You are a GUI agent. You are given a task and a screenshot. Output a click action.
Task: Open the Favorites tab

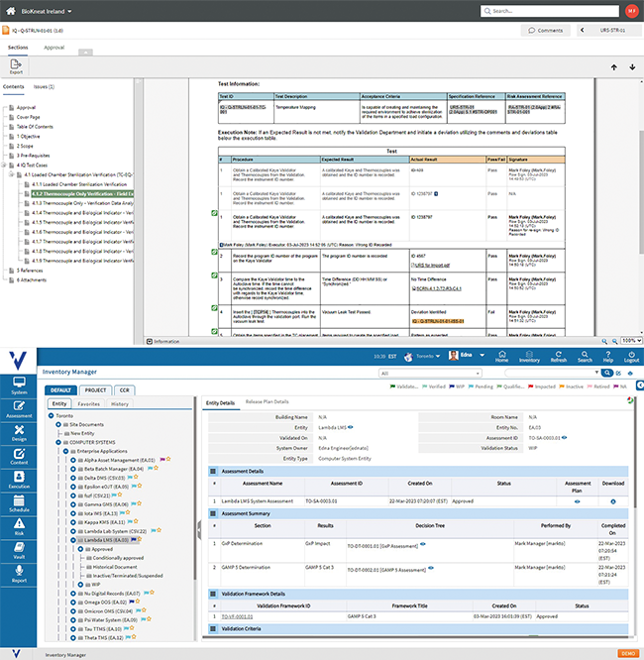click(x=89, y=403)
